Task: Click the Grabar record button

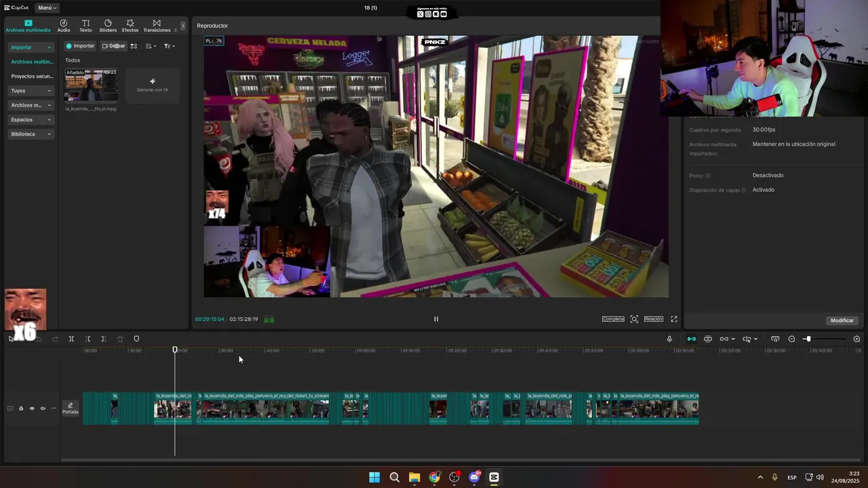Action: pos(113,46)
